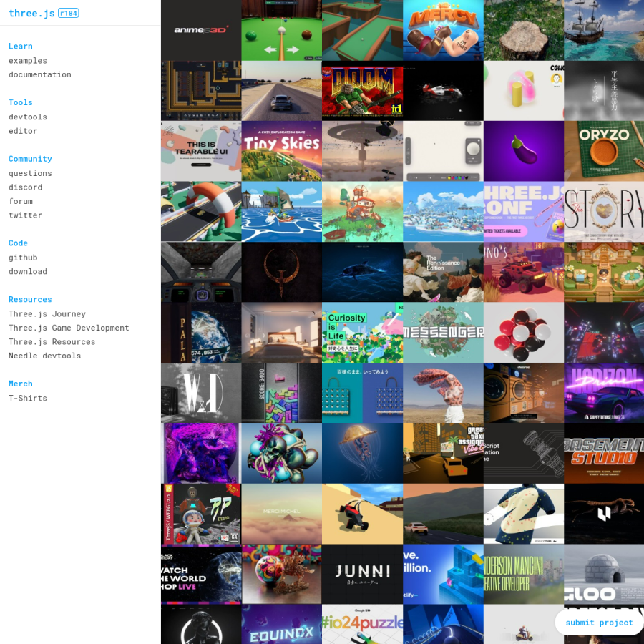Open the three.js conf thumbnail
The height and width of the screenshot is (644, 644).
[524, 211]
